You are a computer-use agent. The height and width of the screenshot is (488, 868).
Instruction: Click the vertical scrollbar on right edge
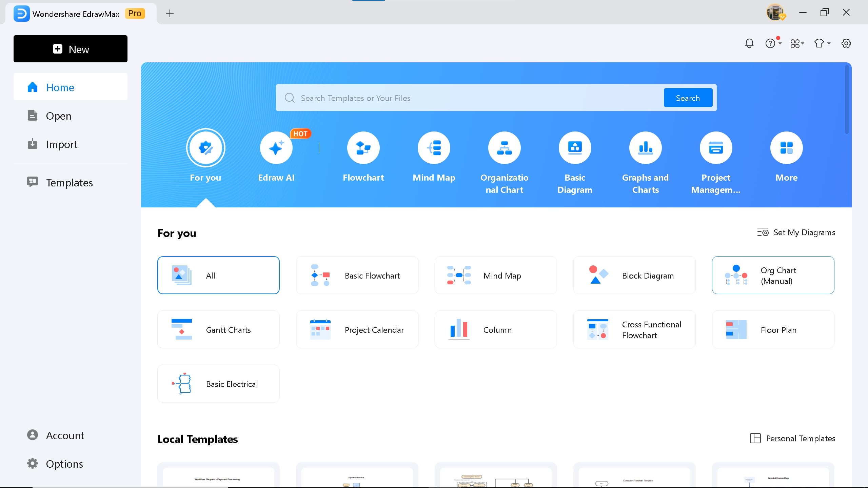847,99
